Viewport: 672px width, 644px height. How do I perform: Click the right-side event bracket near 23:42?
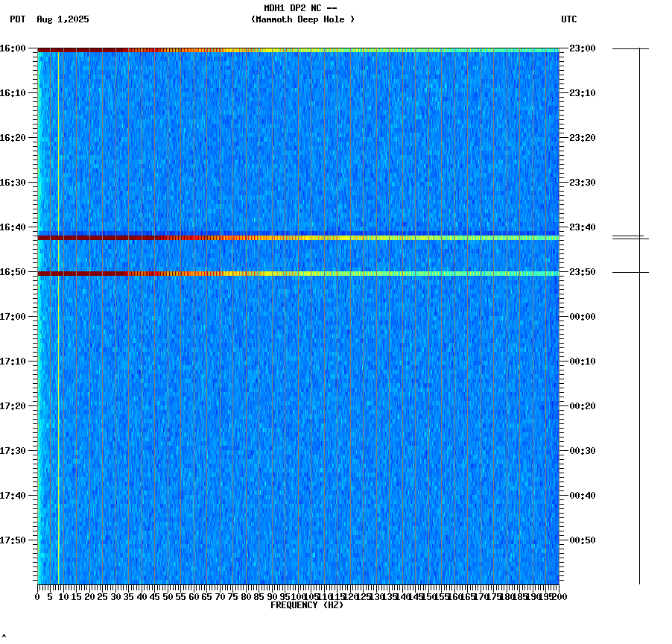point(624,237)
